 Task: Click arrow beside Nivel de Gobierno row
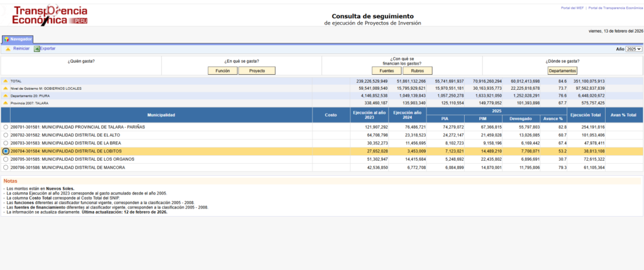tap(6, 89)
